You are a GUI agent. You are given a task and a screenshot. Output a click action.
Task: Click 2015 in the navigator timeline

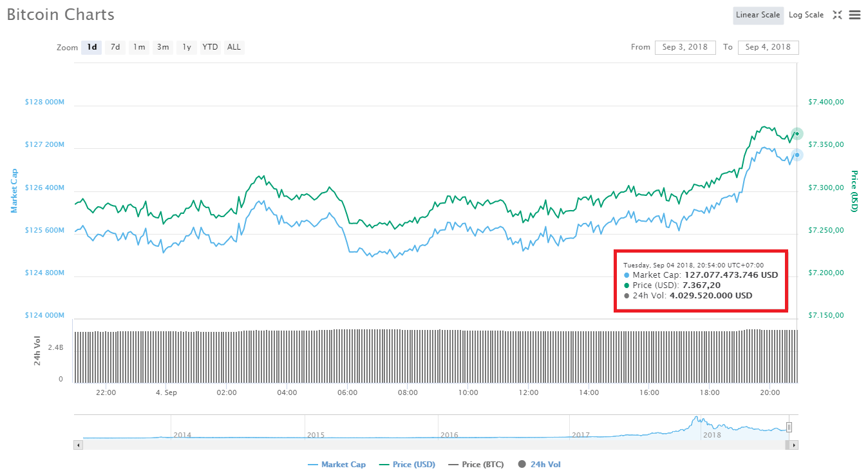tap(316, 435)
